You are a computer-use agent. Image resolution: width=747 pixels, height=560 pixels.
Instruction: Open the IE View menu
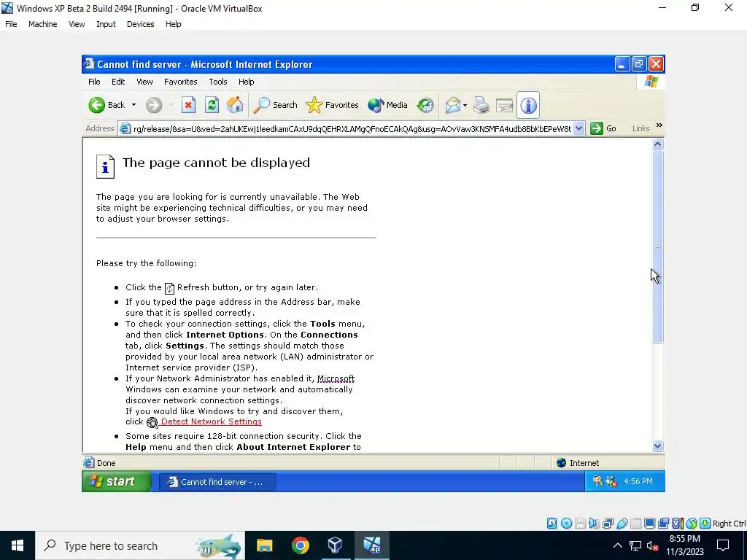(145, 82)
